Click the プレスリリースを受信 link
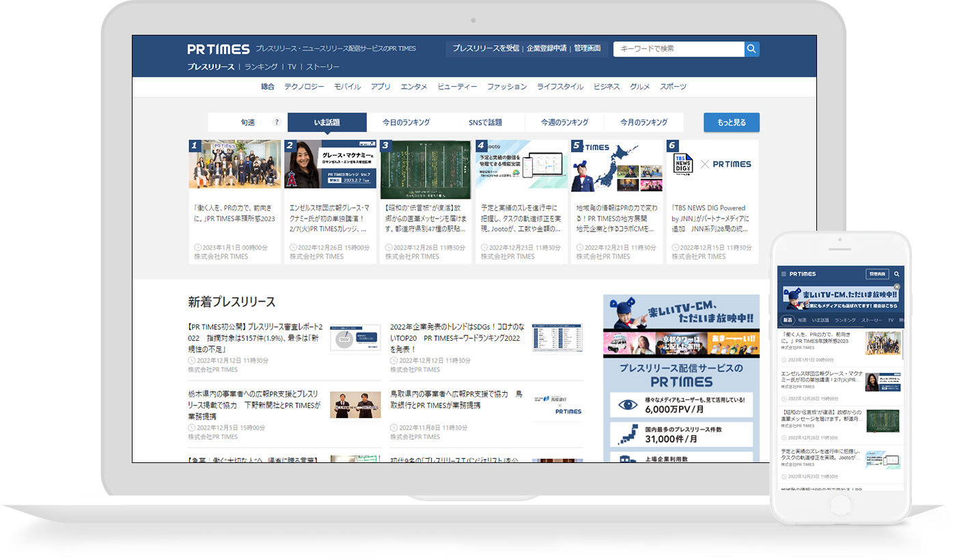The width and height of the screenshot is (955, 560). (486, 48)
